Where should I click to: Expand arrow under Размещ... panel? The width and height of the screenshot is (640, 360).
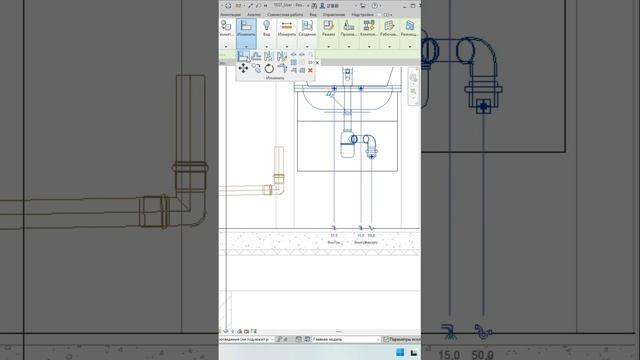pyautogui.click(x=409, y=47)
